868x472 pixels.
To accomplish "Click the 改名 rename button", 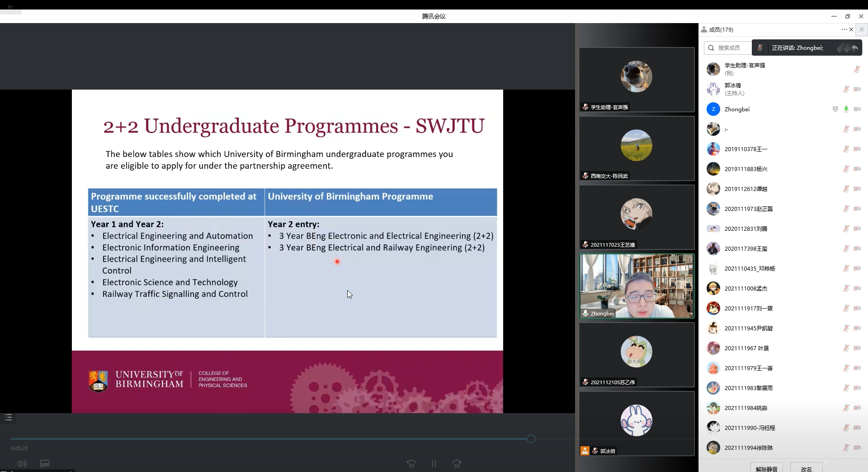I will [x=806, y=468].
